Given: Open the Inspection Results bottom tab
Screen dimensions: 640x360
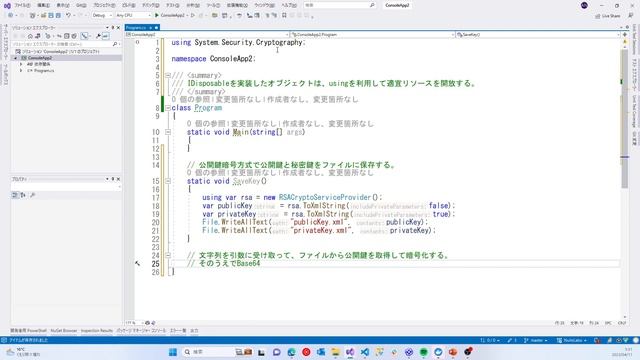Looking at the screenshot, I should 97,331.
